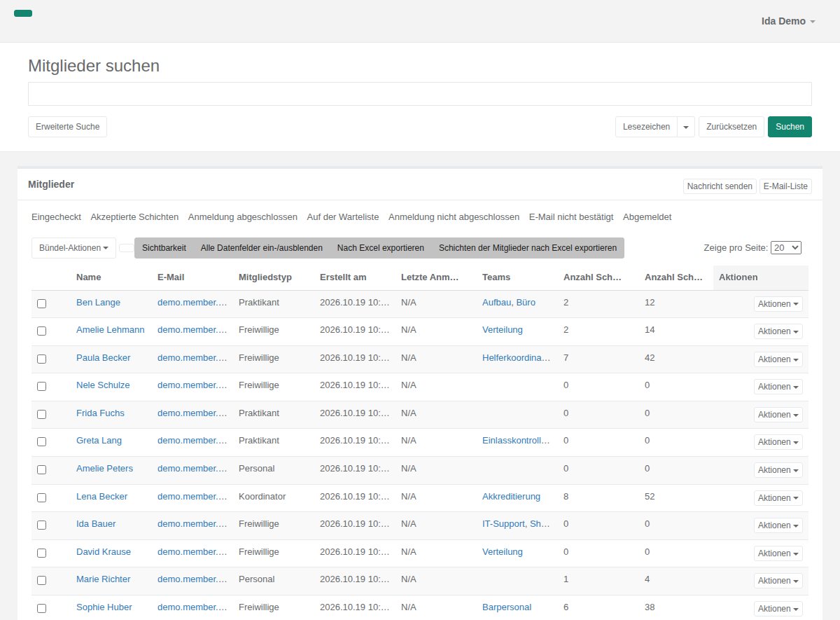Screen dimensions: 840x620
Task: Tick the checkbox for Amelie Lehmann
Action: (41, 331)
